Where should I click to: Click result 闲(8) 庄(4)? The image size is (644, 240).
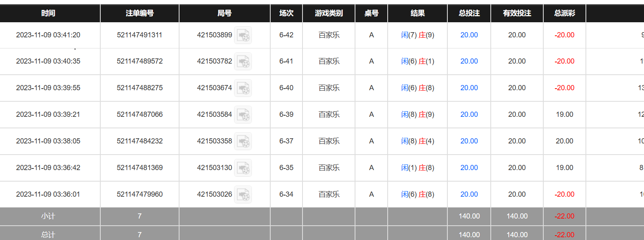pos(418,141)
